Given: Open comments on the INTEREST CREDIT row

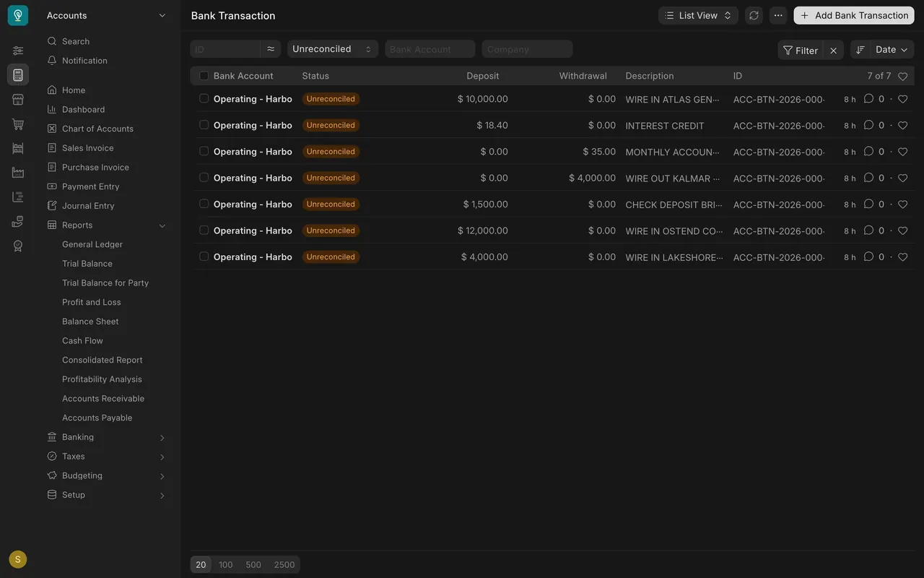Looking at the screenshot, I should [868, 125].
